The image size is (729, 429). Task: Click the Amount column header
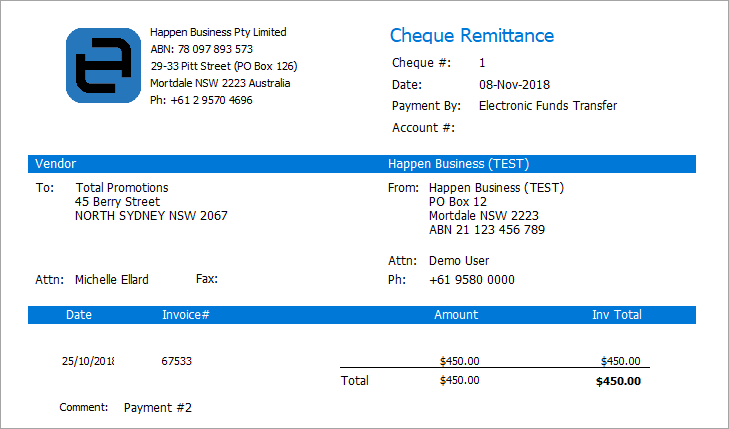pos(456,315)
